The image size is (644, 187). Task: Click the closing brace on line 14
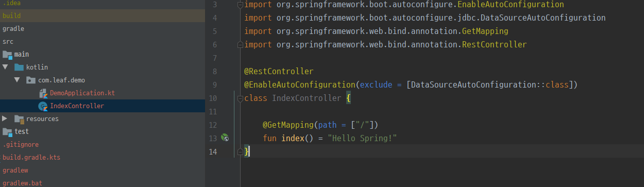coord(247,151)
